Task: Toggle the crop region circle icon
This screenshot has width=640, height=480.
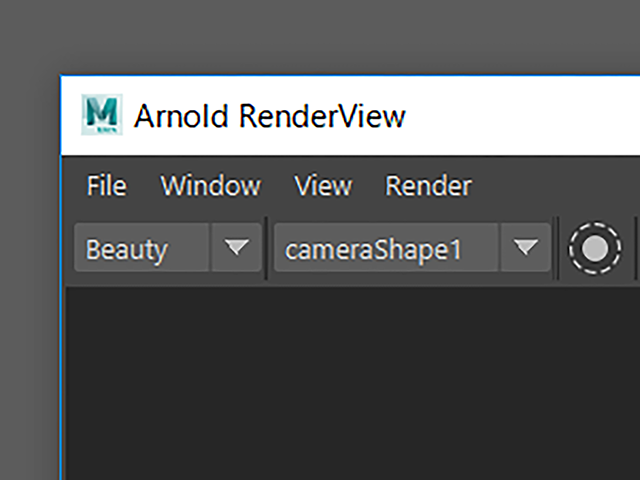Action: coord(595,248)
